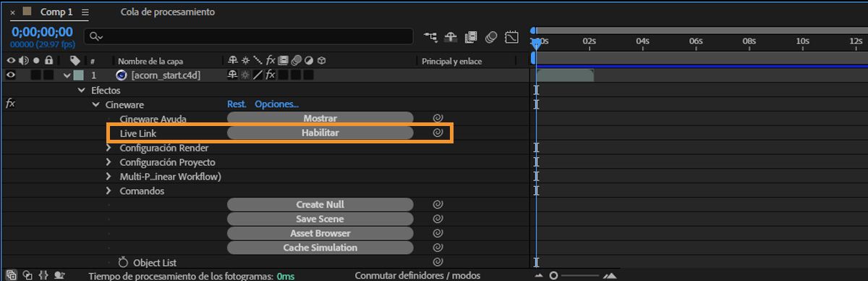Click the pick whip beside Asset Browser
This screenshot has height=281, width=868.
[x=437, y=234]
